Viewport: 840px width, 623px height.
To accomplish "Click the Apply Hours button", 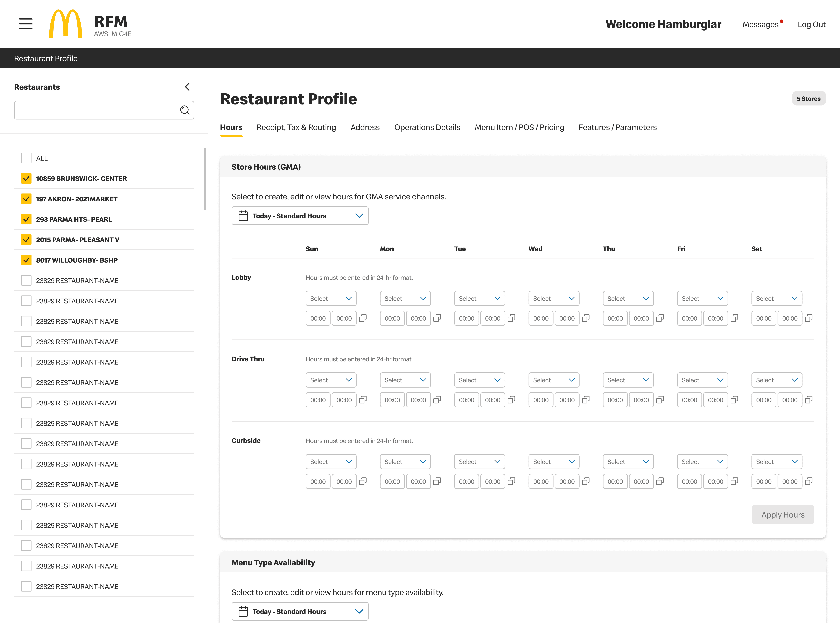I will (x=783, y=515).
